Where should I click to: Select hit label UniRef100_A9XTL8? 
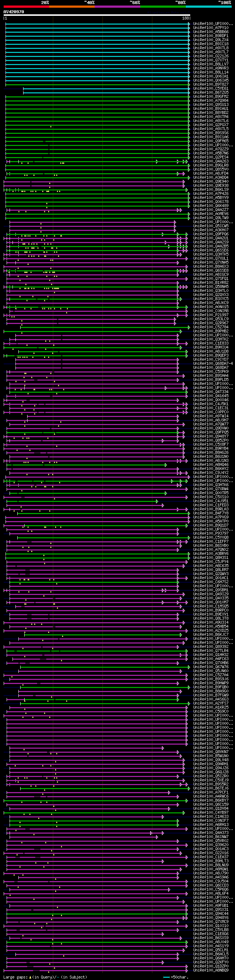coord(211,48)
